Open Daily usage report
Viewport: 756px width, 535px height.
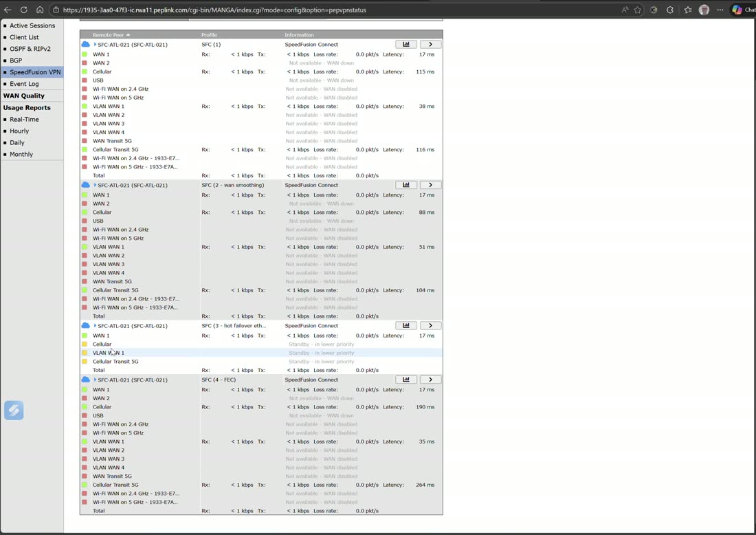coord(17,142)
